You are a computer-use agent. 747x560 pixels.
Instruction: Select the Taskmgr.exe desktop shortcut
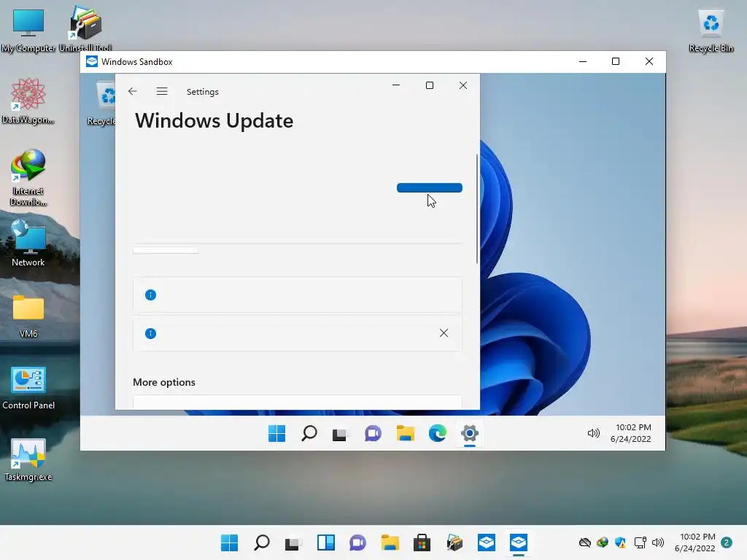pos(28,459)
